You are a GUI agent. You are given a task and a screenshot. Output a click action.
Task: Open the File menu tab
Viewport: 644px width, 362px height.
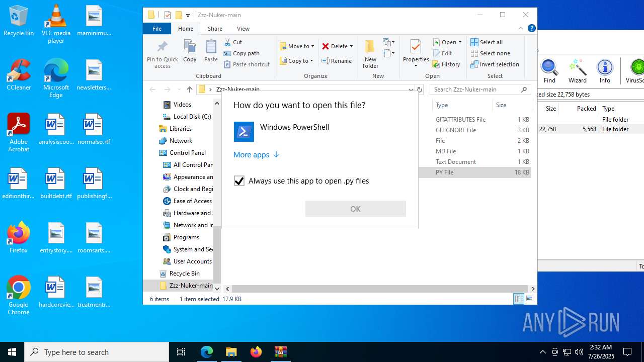[x=157, y=29]
